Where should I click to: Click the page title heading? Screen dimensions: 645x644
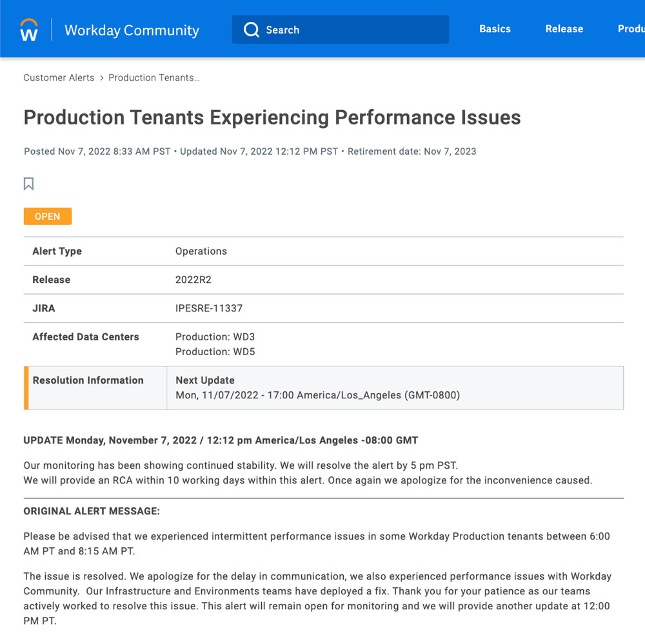(x=272, y=117)
